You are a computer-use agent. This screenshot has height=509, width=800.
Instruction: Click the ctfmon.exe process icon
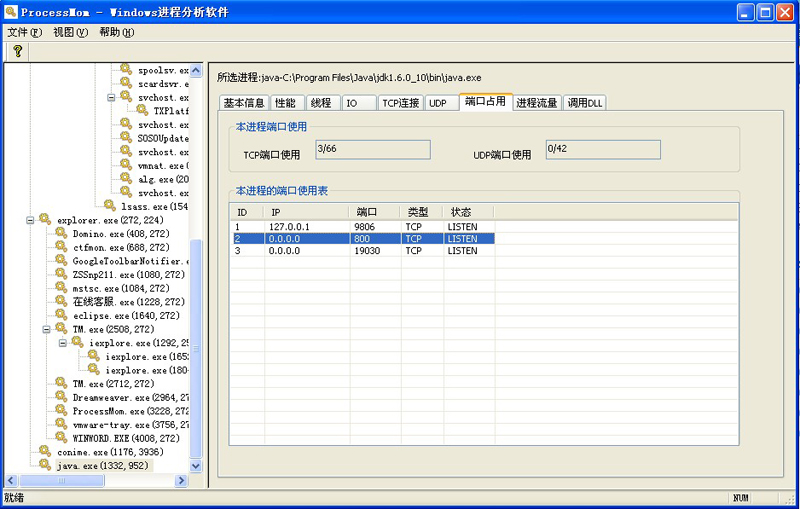pos(61,247)
